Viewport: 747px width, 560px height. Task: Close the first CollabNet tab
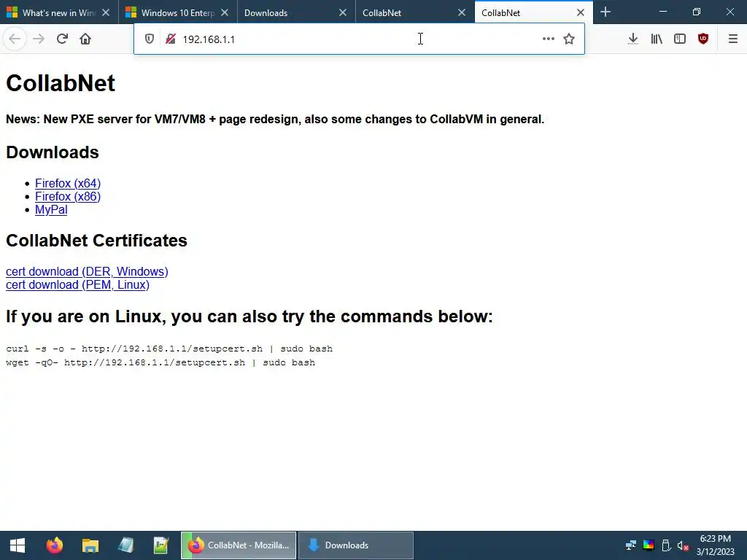coord(462,13)
